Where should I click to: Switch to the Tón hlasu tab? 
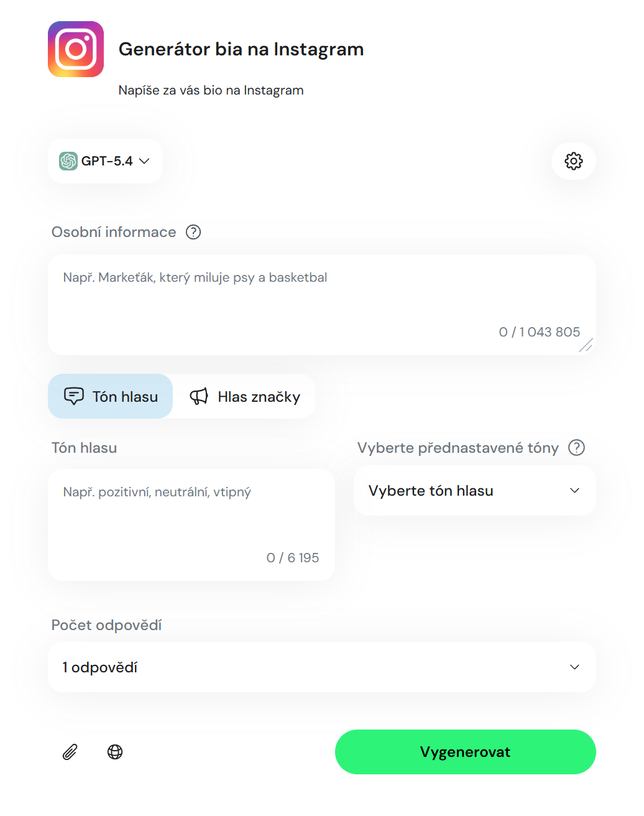[x=111, y=396]
